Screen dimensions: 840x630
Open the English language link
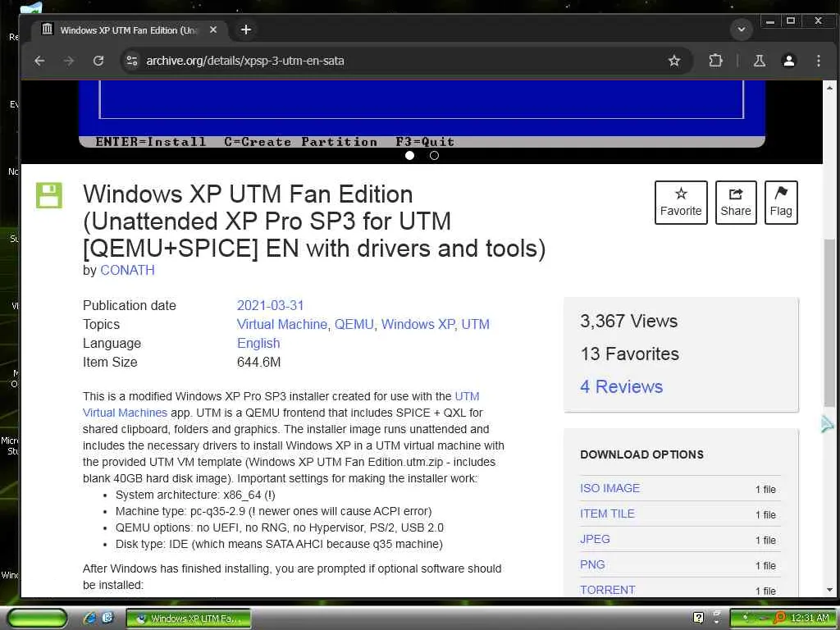258,344
